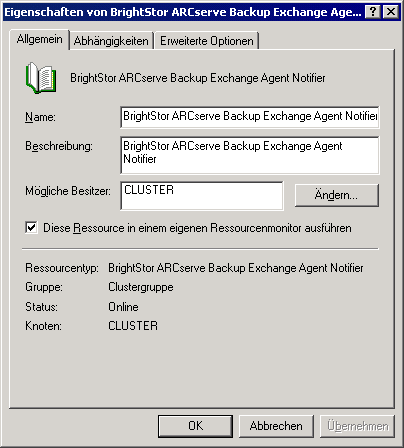Screen dimensions: 404x448
Task: Close the properties dialog window
Action: (391, 12)
